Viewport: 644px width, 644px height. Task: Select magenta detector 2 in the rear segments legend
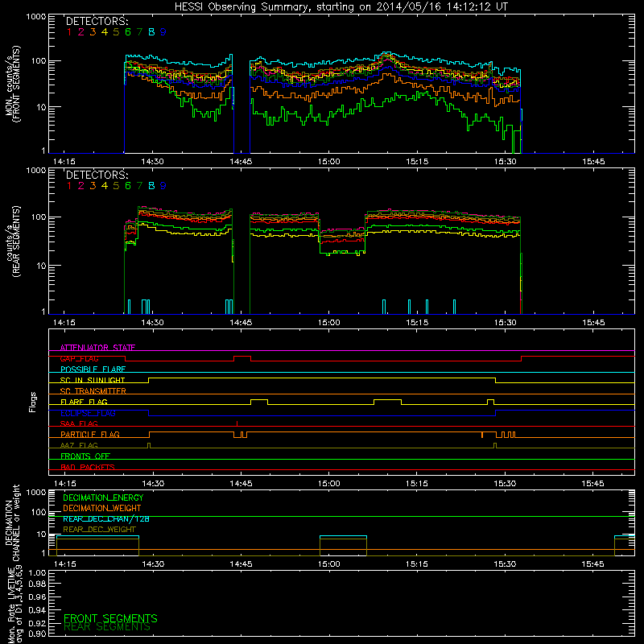tap(81, 186)
